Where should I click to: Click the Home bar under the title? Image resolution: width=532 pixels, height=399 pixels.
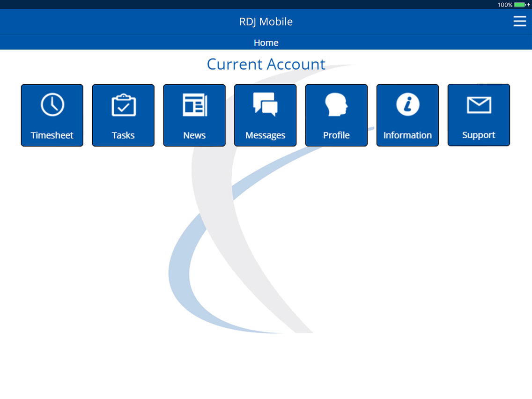click(x=266, y=43)
